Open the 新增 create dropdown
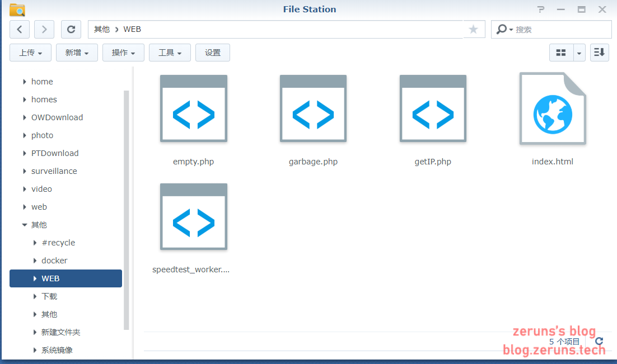Screen dimensions: 617x364 pos(77,53)
